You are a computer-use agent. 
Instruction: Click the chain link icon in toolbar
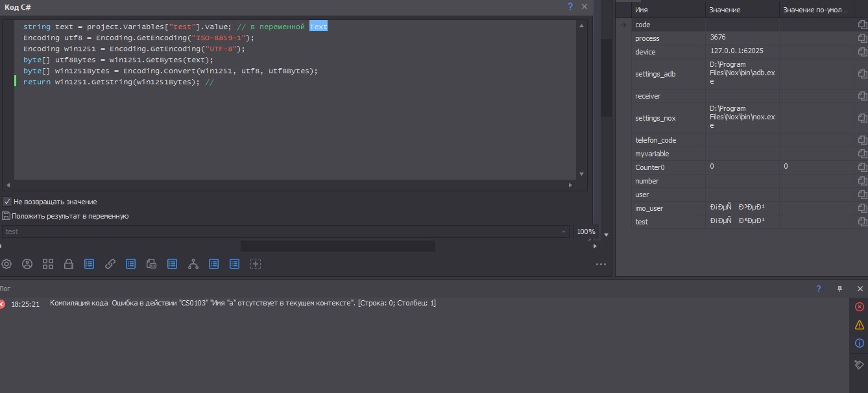pos(110,264)
